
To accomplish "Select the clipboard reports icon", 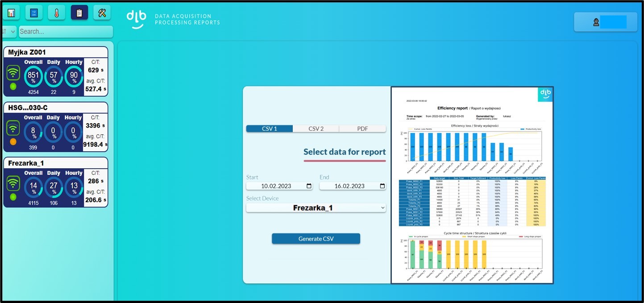I will [79, 12].
